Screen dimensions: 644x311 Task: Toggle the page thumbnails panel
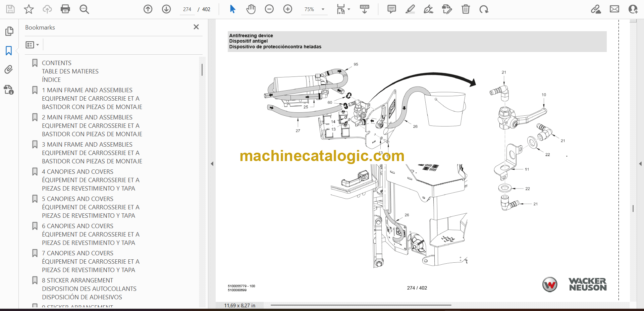point(9,31)
